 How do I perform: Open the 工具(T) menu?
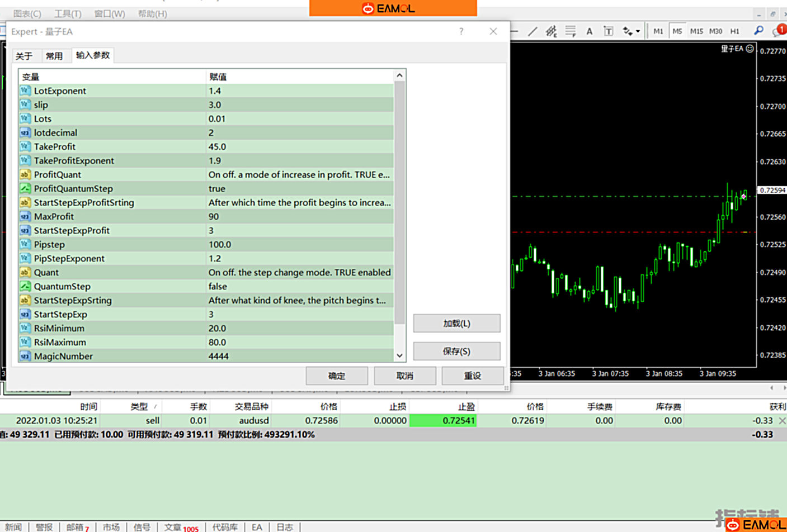(x=68, y=13)
